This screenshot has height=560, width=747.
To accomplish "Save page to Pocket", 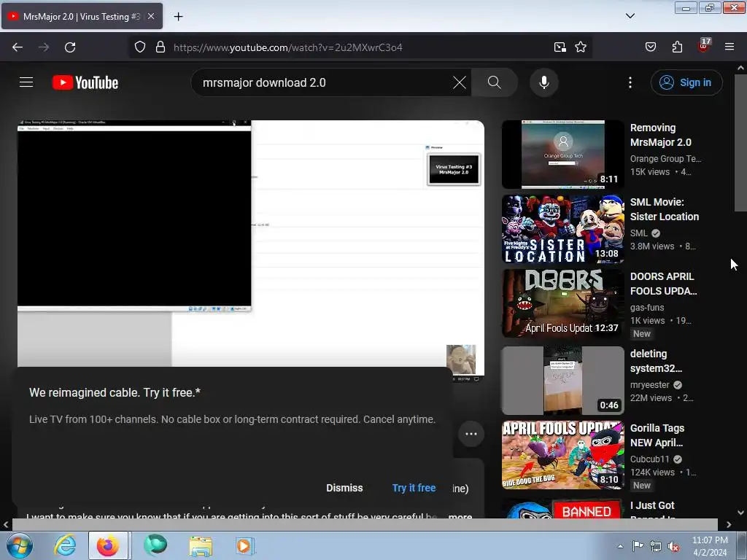I will click(x=650, y=47).
